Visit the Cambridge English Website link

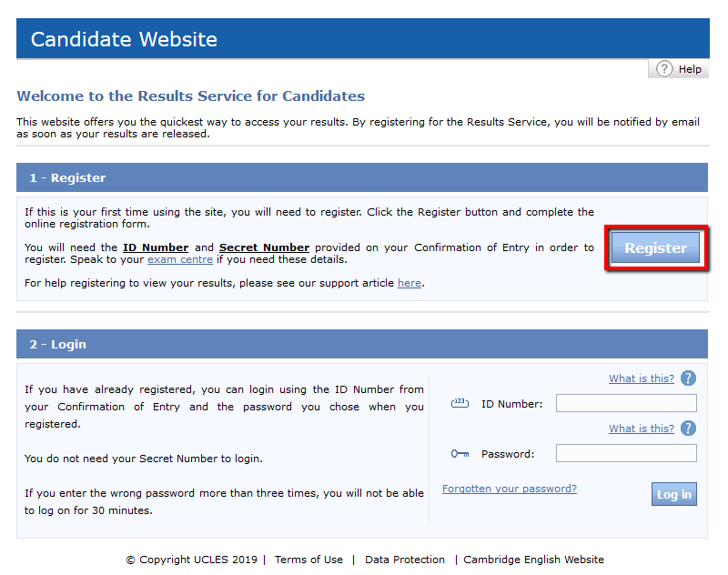pos(533,560)
